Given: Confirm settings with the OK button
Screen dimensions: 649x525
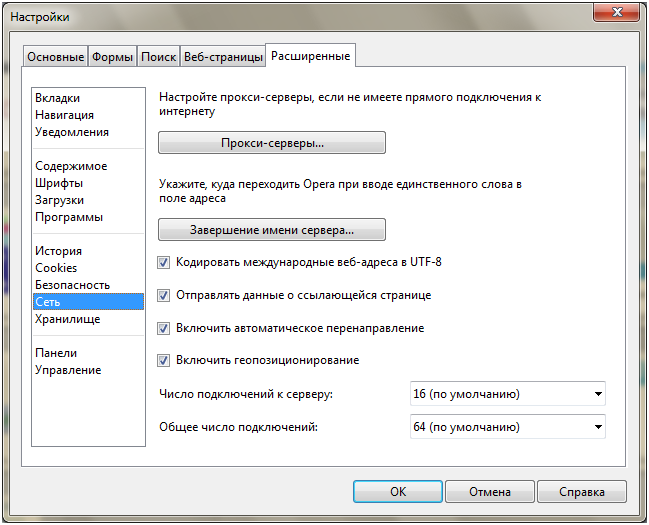Looking at the screenshot, I should click(x=397, y=492).
